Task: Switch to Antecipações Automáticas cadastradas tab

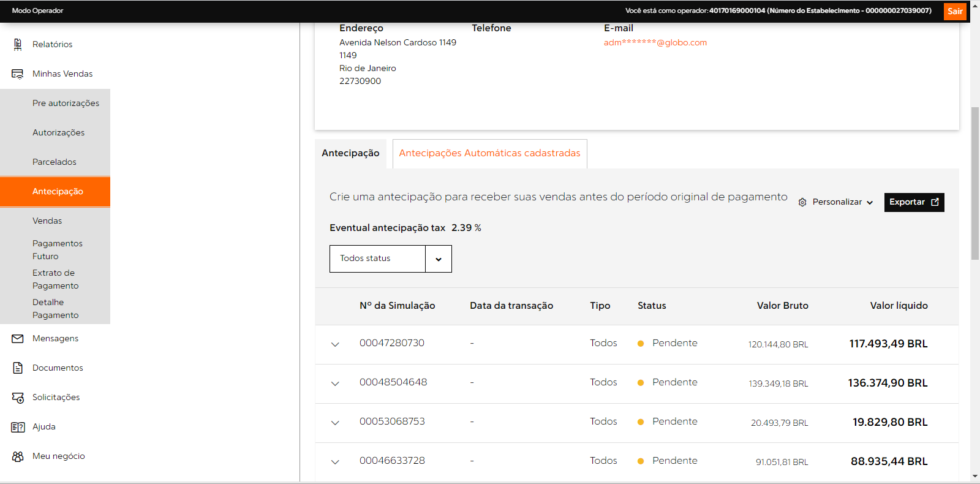Action: click(x=489, y=153)
